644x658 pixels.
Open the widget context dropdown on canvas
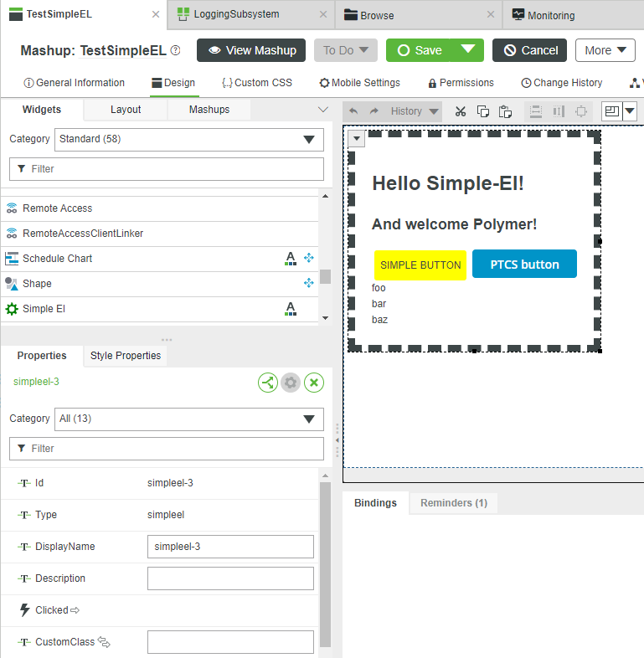357,138
